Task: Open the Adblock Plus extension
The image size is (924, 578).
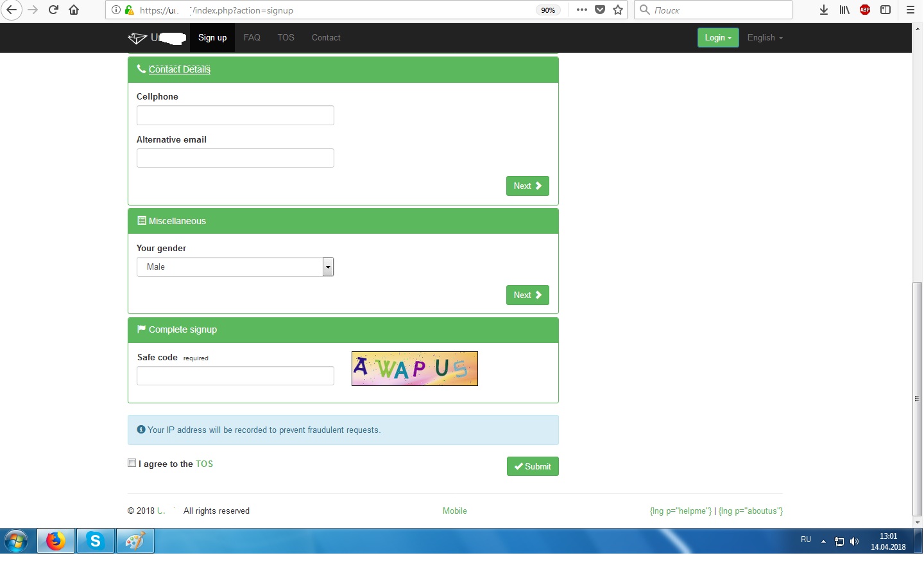Action: pos(865,10)
